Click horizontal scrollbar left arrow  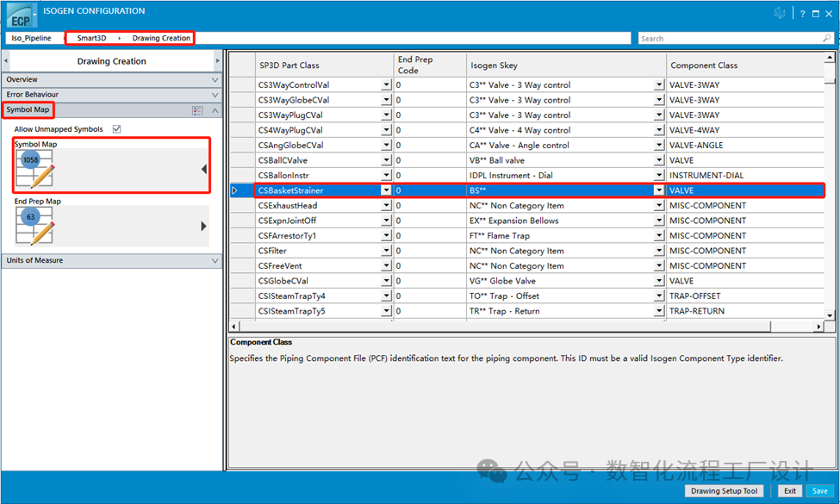click(x=234, y=327)
